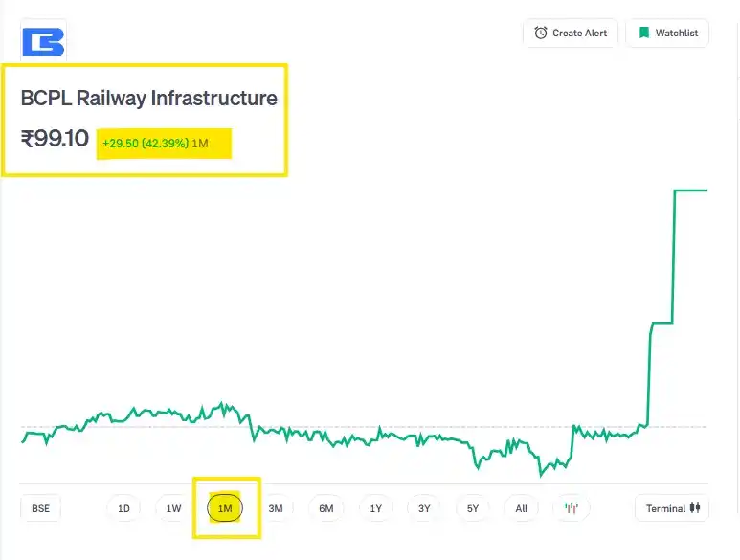Add stock to Watchlist
The image size is (740, 560).
667,33
